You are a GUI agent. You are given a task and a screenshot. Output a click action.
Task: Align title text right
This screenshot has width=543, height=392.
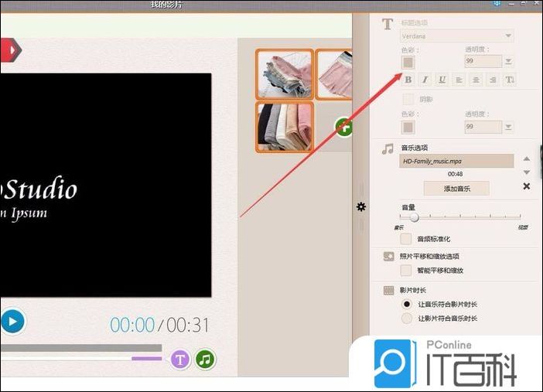[x=493, y=80]
